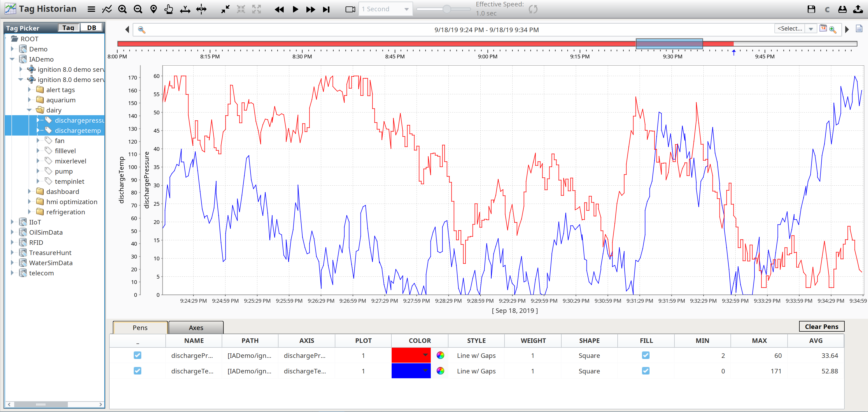868x412 pixels.
Task: Click the Y-axis horizontal stretch tool
Action: tap(185, 9)
